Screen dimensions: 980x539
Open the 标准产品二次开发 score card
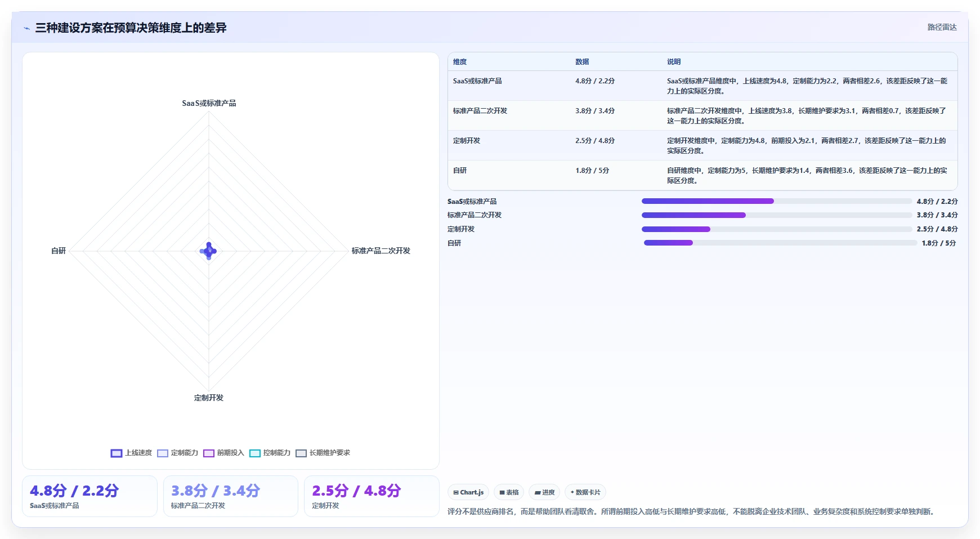click(231, 496)
